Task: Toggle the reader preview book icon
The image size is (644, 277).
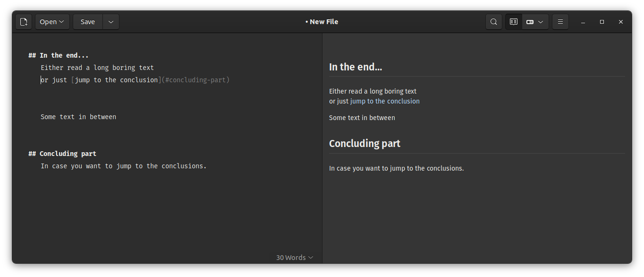Action: pos(513,21)
